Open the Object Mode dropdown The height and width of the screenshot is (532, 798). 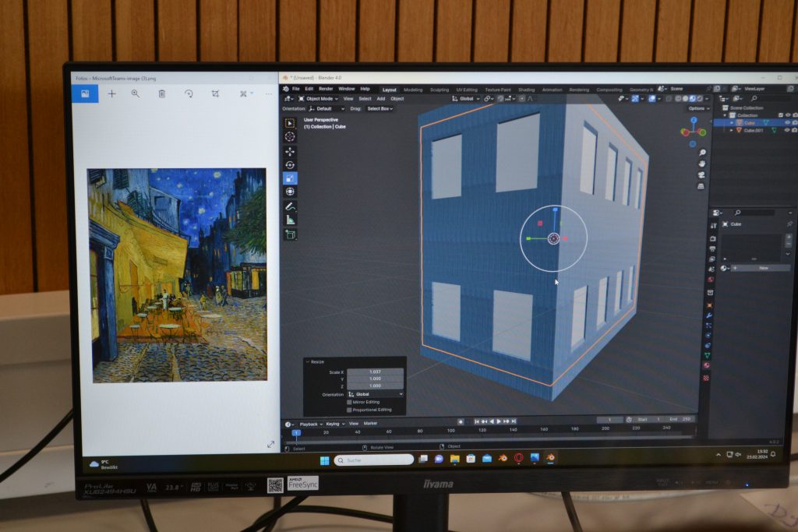(319, 99)
